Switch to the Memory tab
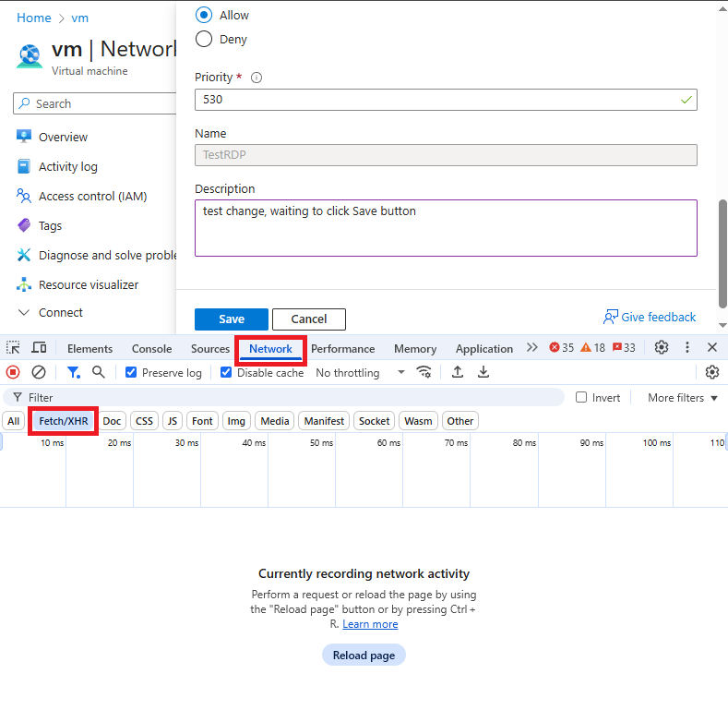 click(415, 348)
